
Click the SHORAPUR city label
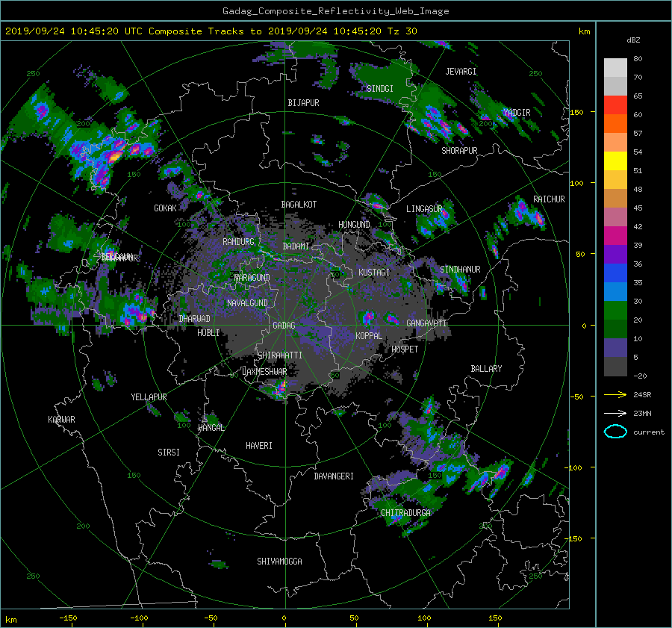coord(459,151)
